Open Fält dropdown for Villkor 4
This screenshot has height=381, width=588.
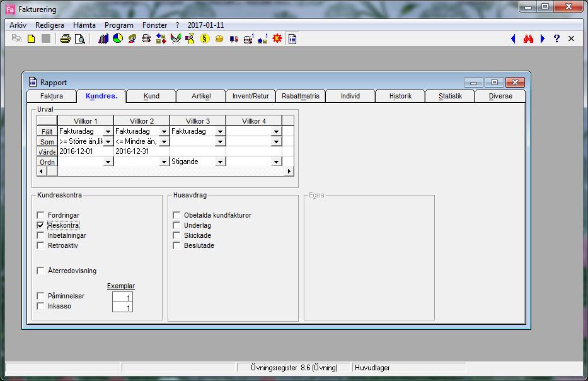(x=277, y=131)
